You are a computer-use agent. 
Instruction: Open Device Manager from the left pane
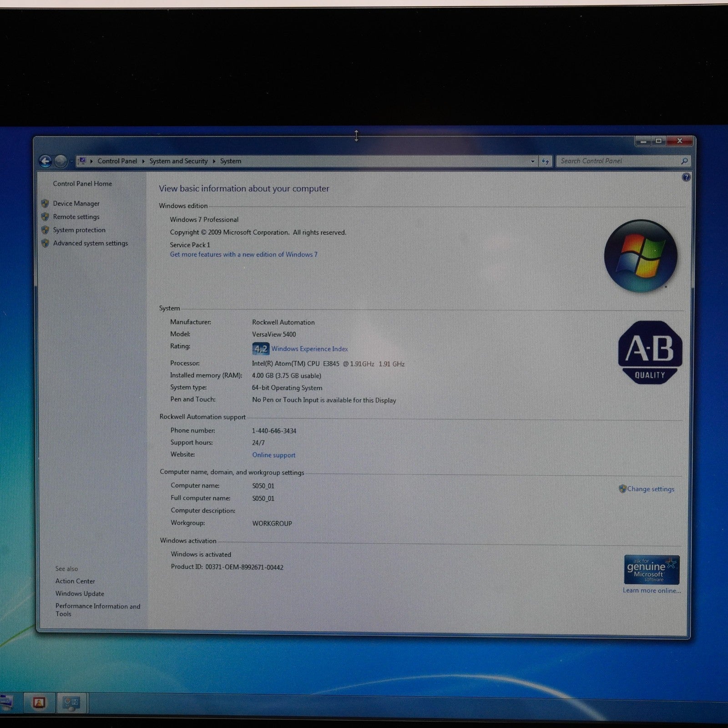click(x=76, y=203)
